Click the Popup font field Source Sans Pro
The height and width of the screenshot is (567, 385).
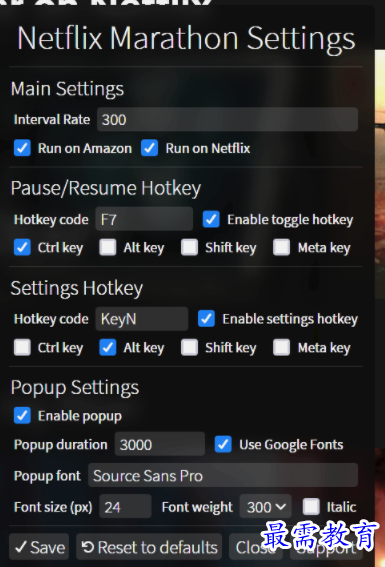tap(223, 475)
